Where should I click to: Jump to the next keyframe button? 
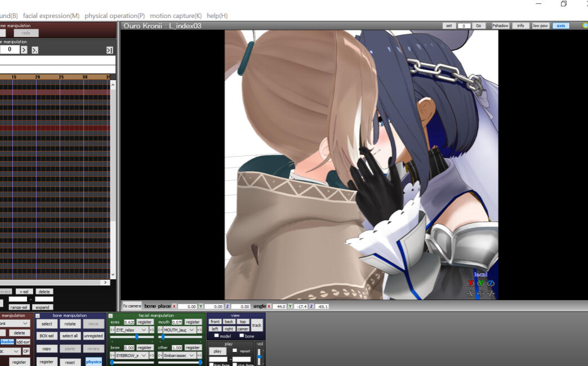(x=35, y=50)
